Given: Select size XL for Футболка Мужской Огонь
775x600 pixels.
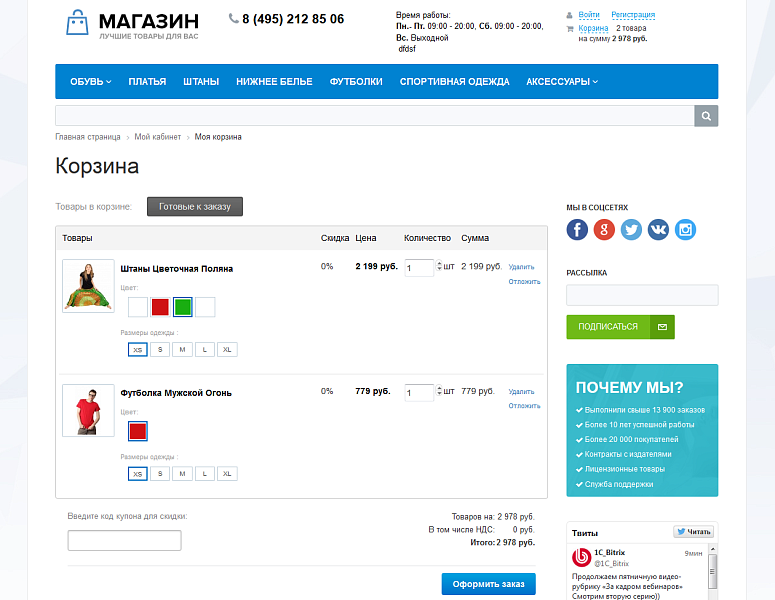Looking at the screenshot, I should (227, 474).
